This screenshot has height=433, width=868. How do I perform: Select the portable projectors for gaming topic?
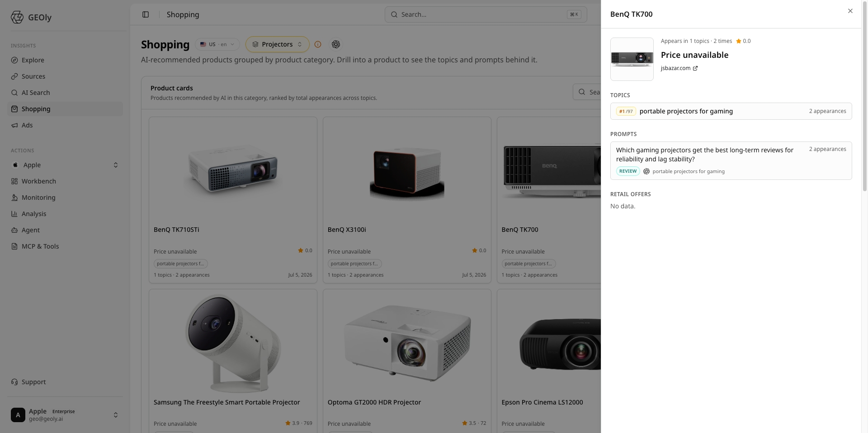(731, 111)
